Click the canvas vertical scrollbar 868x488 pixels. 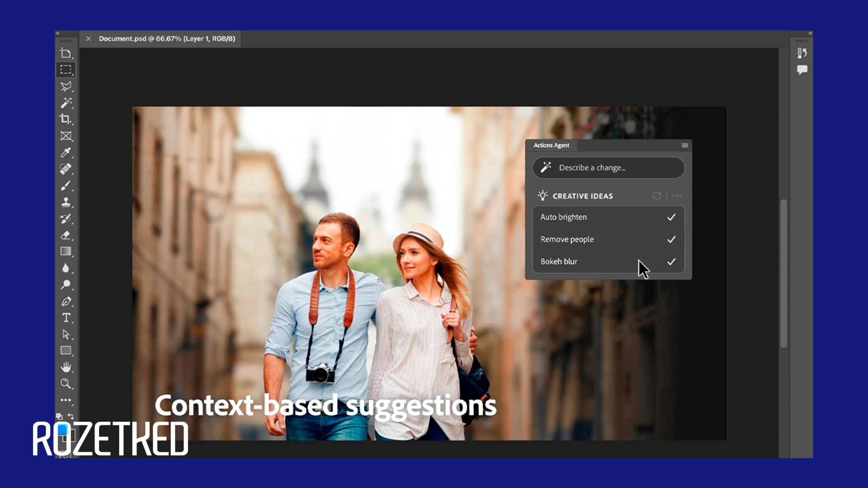[783, 273]
